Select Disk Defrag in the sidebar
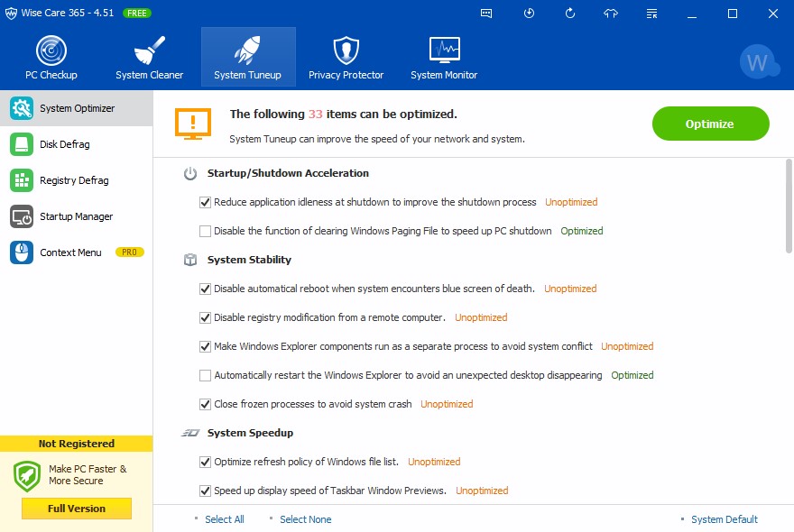794x532 pixels. coord(64,144)
